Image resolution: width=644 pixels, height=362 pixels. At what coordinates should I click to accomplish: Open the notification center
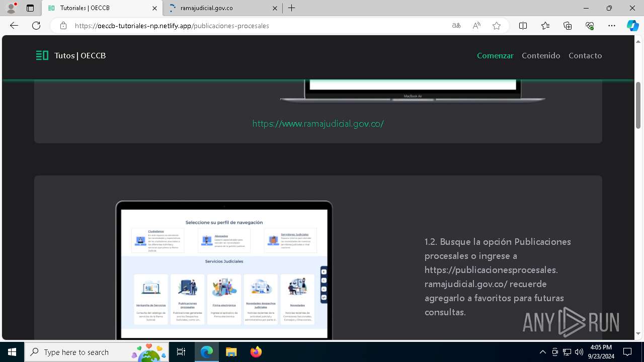(x=627, y=352)
